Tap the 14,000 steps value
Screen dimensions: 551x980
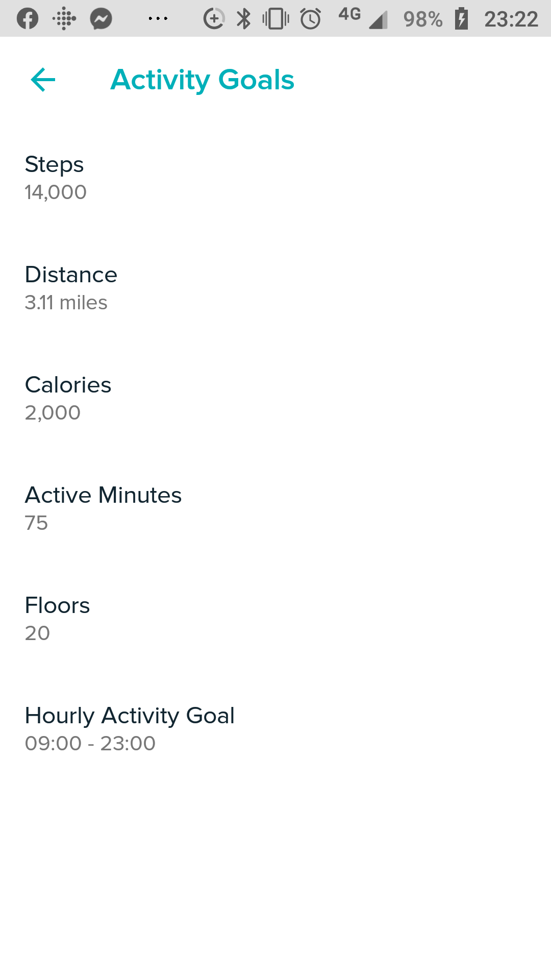tap(56, 192)
